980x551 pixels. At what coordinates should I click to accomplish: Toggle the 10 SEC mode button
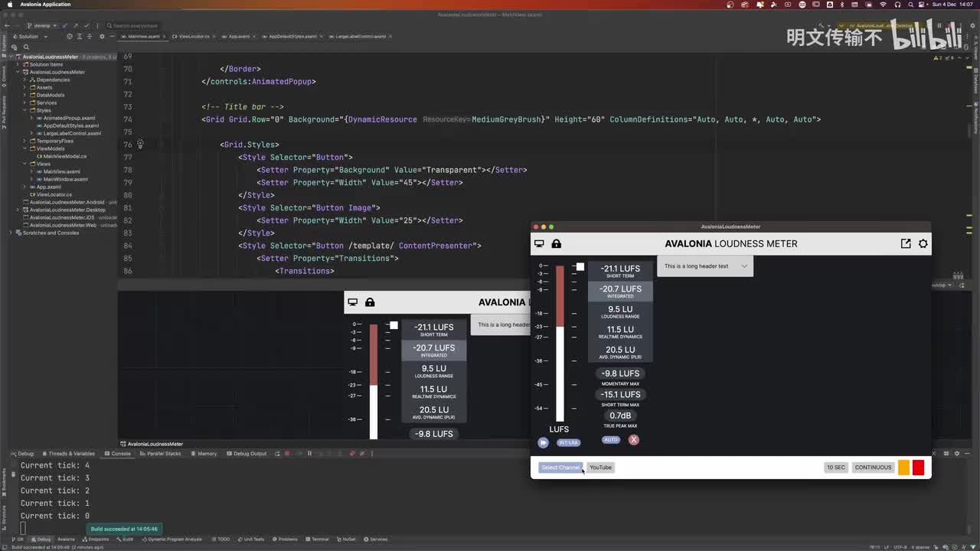(x=836, y=468)
